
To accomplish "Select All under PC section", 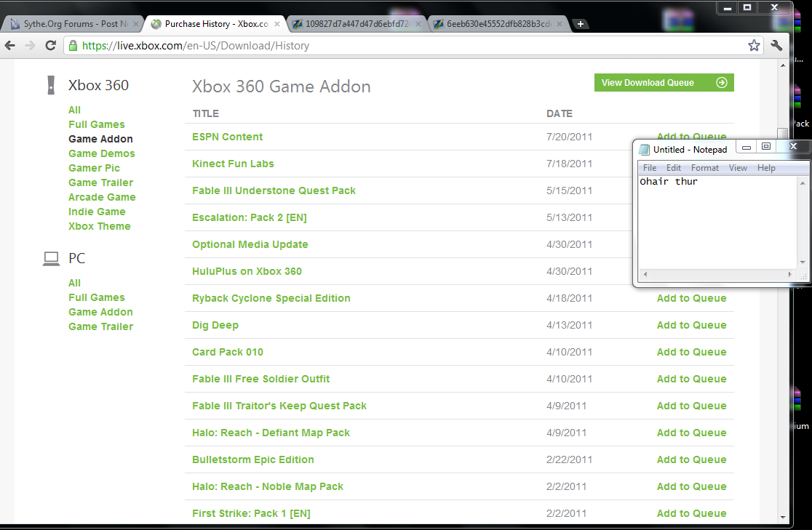I will [74, 283].
